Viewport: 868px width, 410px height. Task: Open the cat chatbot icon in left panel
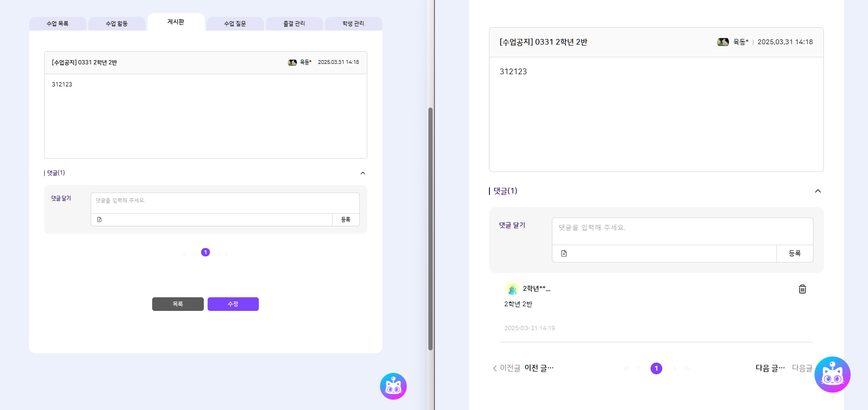(393, 386)
